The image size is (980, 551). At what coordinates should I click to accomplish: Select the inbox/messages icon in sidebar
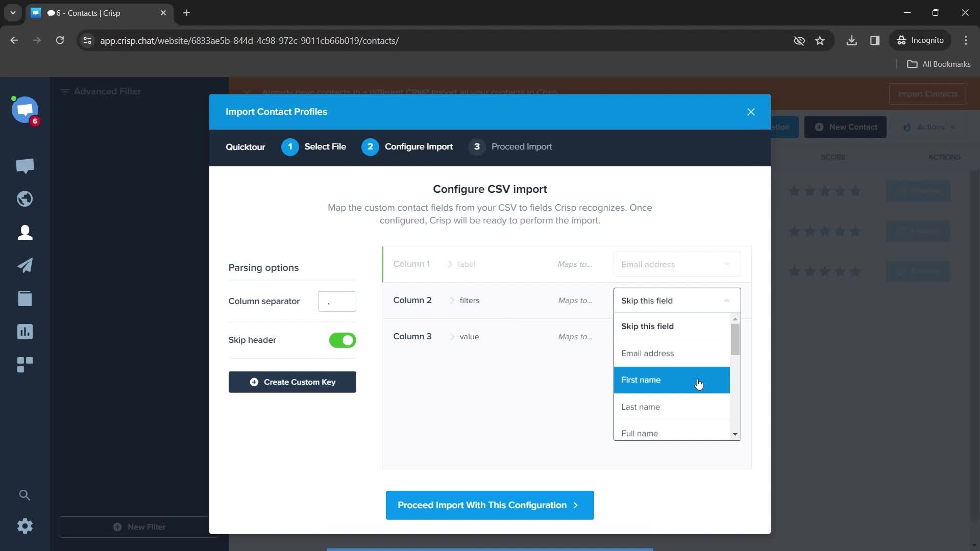point(25,165)
